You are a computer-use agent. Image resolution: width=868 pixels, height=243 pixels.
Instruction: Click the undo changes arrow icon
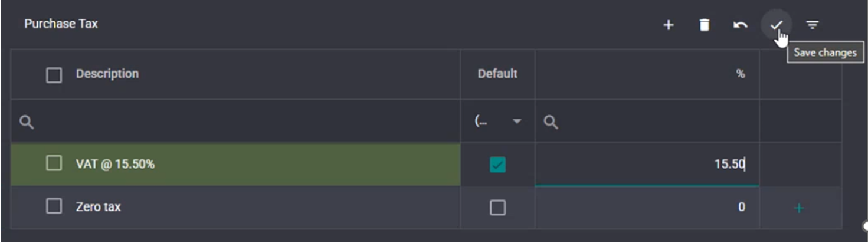coord(740,25)
